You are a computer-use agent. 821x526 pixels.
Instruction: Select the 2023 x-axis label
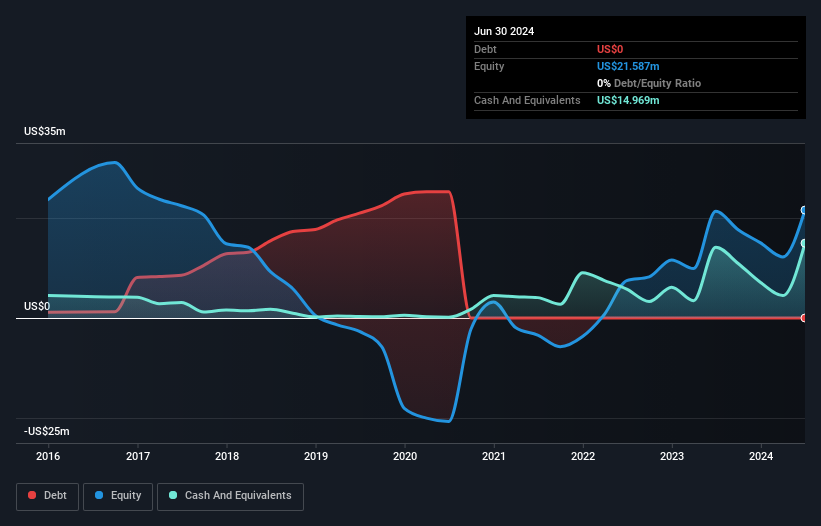672,456
